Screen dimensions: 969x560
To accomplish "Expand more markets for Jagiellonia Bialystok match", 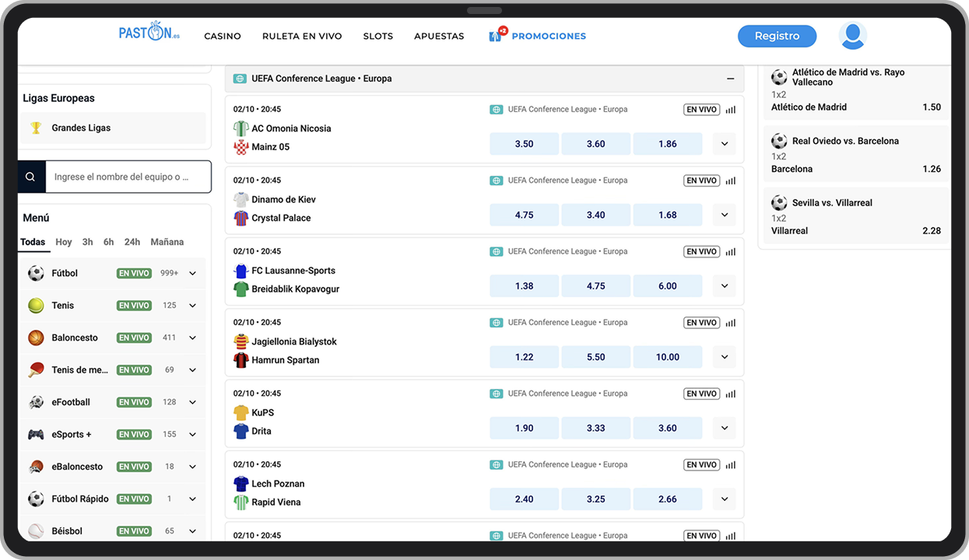I will pos(725,357).
